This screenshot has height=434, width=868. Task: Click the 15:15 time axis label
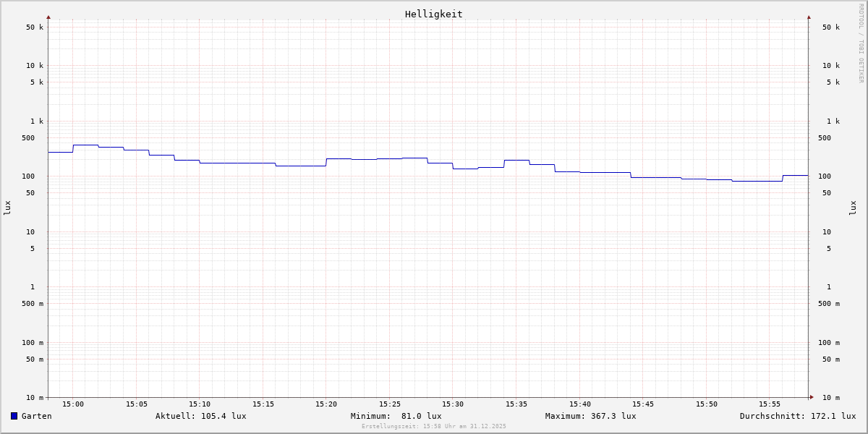263,404
